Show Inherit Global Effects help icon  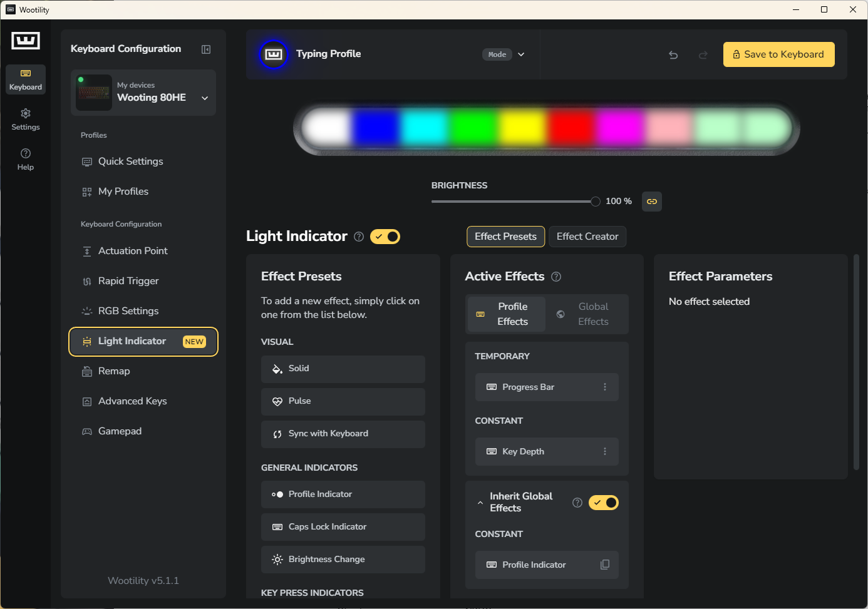coord(577,503)
